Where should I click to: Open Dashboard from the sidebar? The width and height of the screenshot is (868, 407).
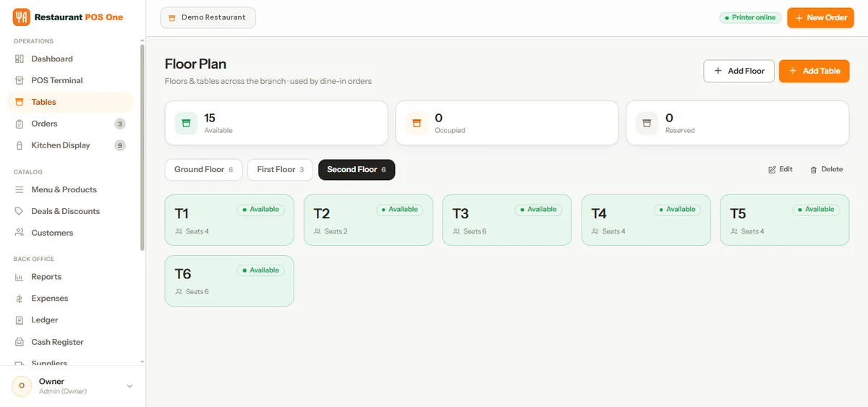(x=69, y=59)
